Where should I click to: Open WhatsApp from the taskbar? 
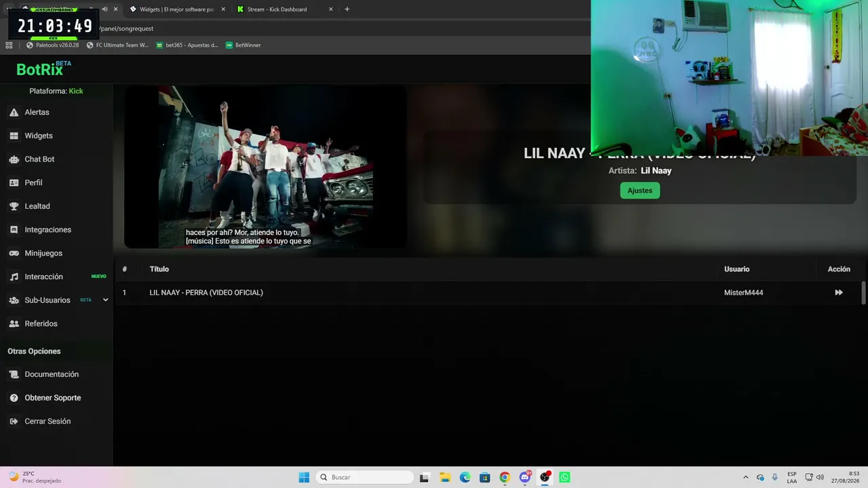click(x=565, y=477)
